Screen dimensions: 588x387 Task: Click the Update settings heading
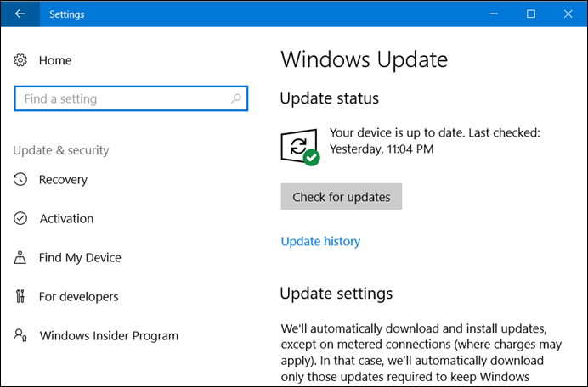(x=336, y=294)
